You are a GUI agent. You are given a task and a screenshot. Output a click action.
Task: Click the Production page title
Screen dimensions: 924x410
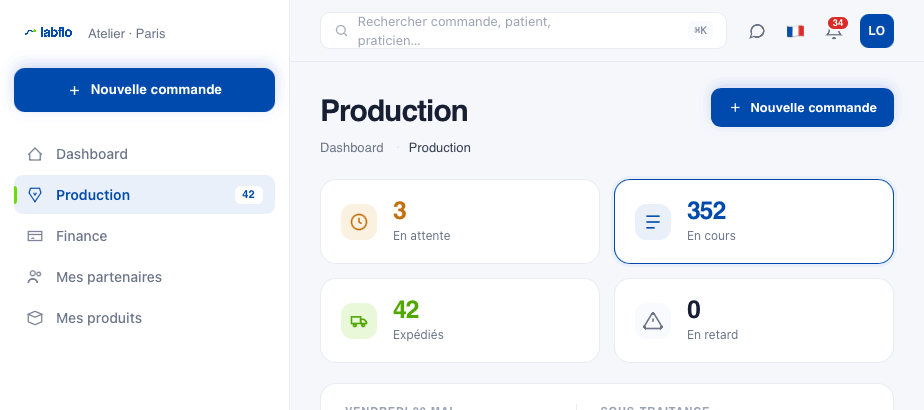pyautogui.click(x=394, y=111)
